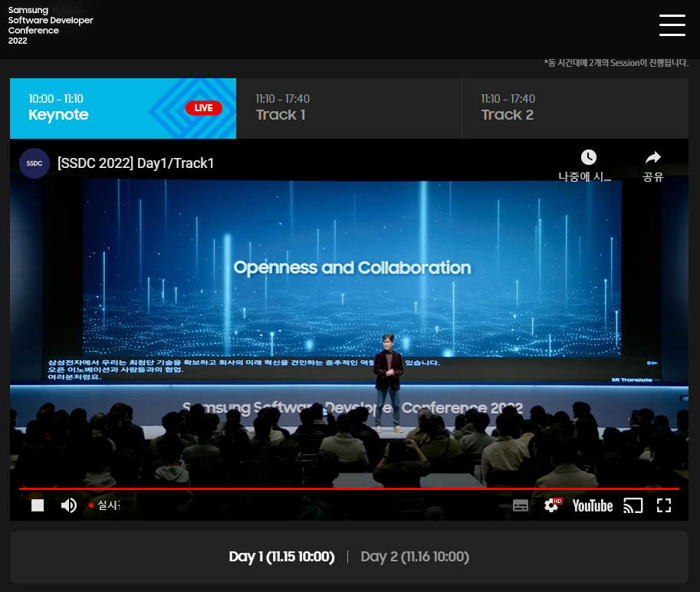This screenshot has width=700, height=592.
Task: Jump to live via the red dot indicator
Action: pyautogui.click(x=104, y=505)
